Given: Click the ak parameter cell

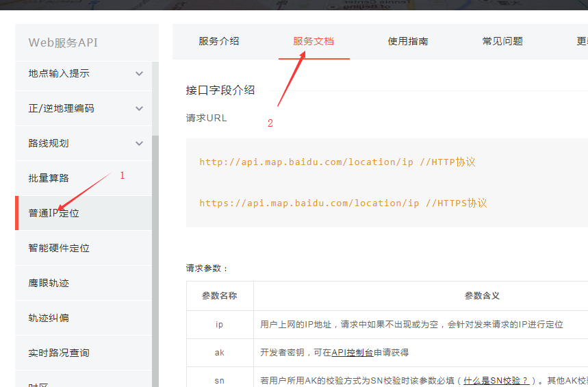Looking at the screenshot, I should coord(220,353).
